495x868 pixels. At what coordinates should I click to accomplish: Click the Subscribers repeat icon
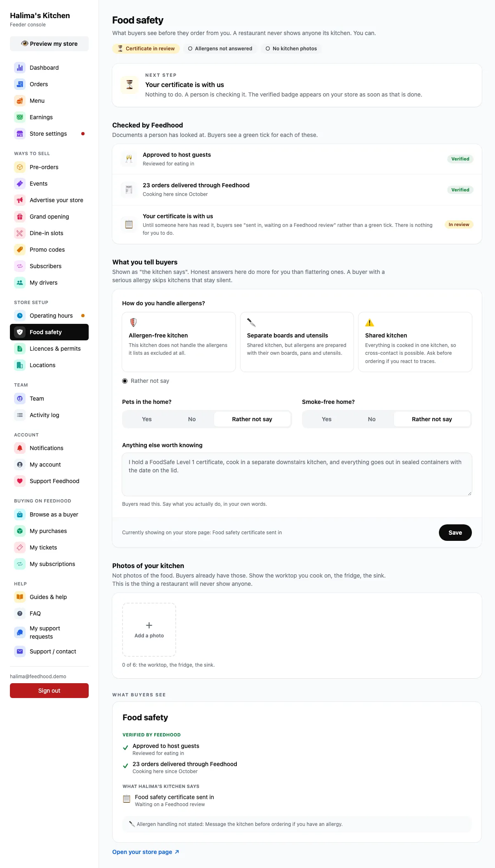(x=20, y=266)
